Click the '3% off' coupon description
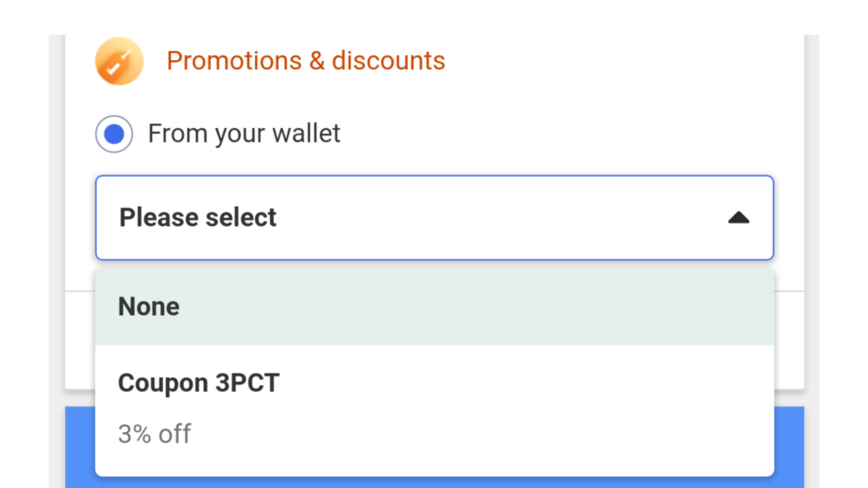 tap(154, 435)
